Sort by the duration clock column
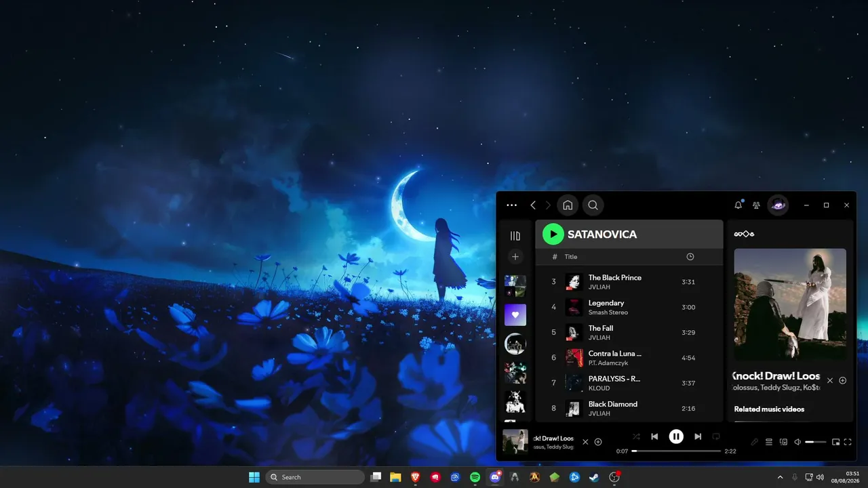 (x=690, y=257)
